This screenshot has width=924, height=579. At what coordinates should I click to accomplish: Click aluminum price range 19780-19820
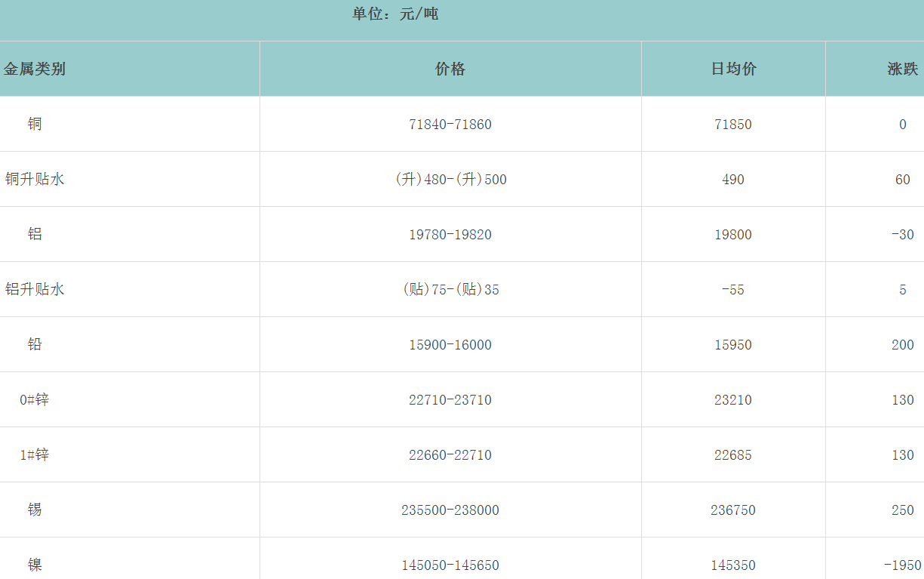point(450,235)
